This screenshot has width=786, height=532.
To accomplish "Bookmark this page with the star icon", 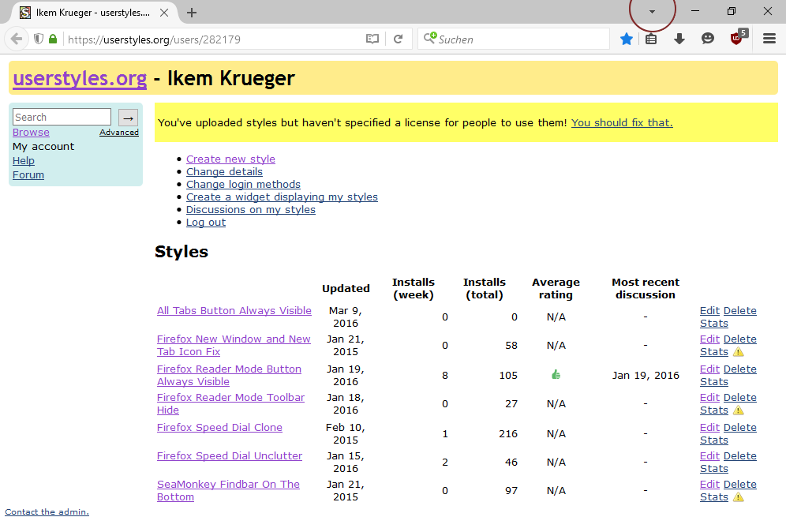I will 626,39.
